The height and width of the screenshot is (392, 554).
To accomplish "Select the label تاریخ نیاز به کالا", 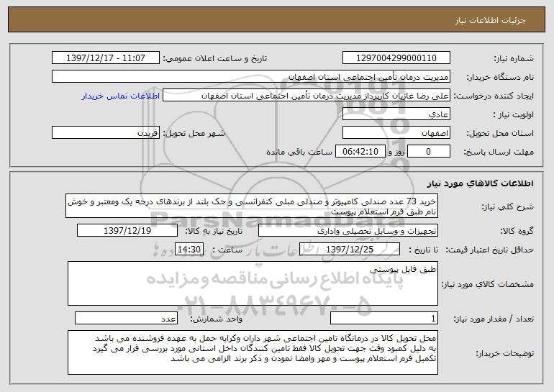I will click(214, 231).
